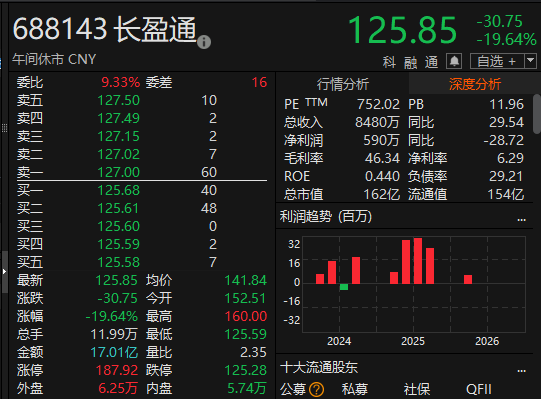Viewport: 541px width, 399px height.
Task: Click the price alert bell icon
Action: coord(454,62)
